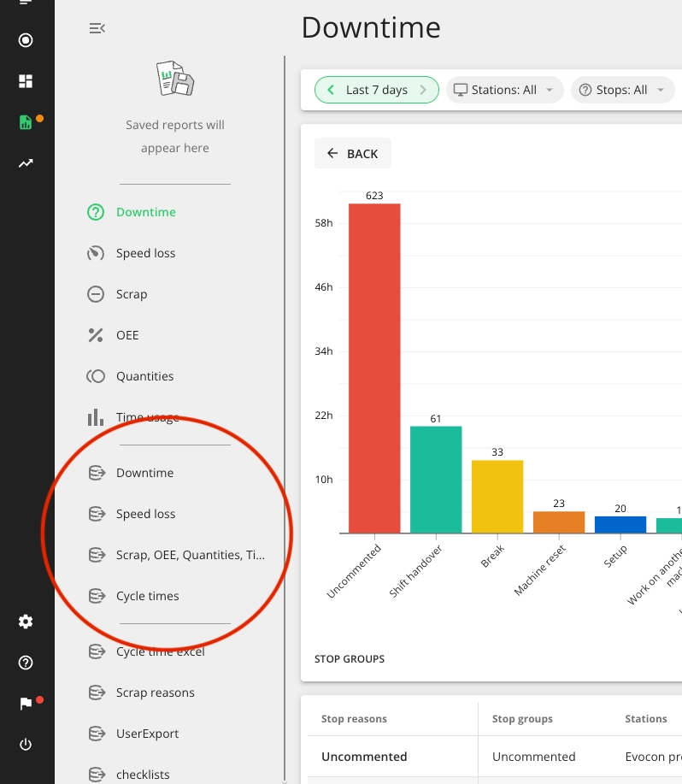This screenshot has width=682, height=784.
Task: Open the Downtime export link
Action: coord(145,473)
